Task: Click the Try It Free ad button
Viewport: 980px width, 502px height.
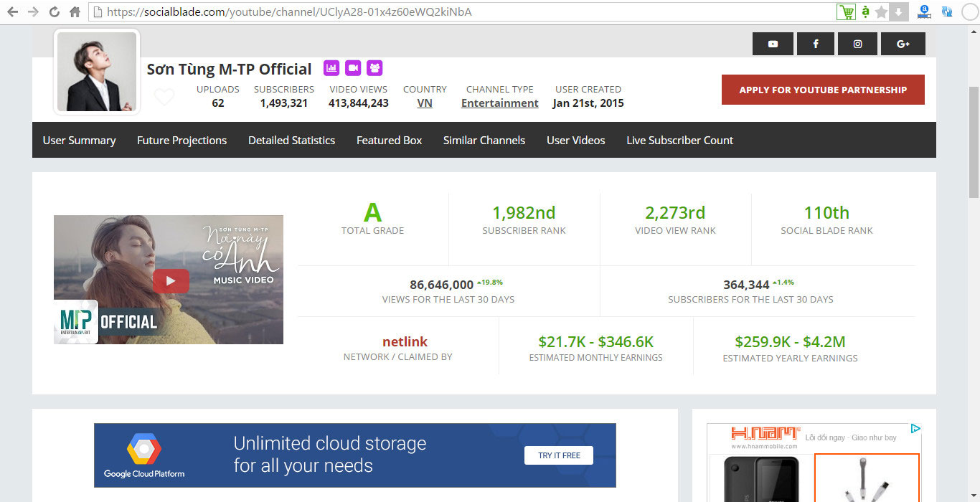Action: 559,455
